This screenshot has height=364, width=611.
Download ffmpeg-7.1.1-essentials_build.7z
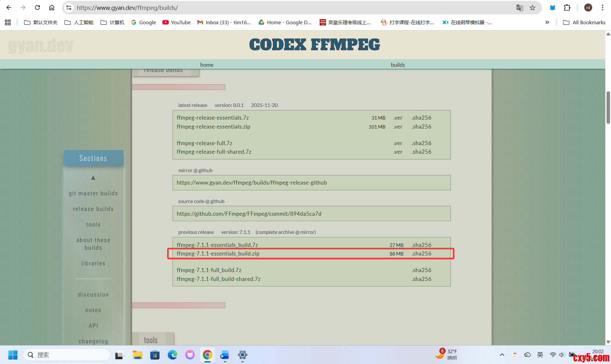pos(217,245)
